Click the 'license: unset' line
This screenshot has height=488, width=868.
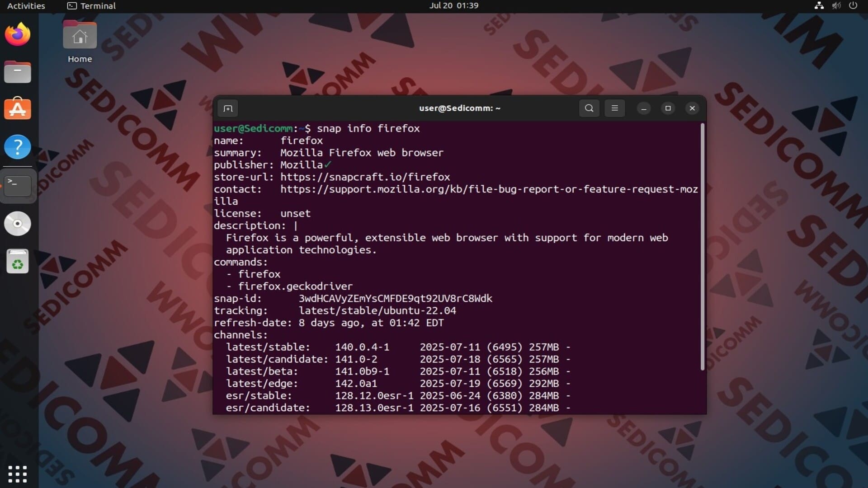point(262,214)
